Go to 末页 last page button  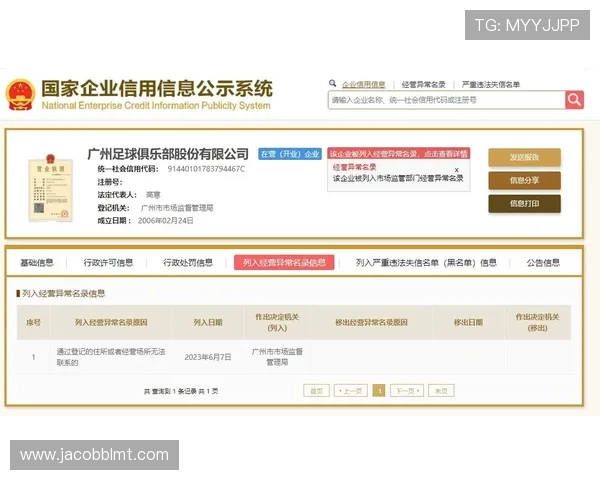tap(441, 391)
